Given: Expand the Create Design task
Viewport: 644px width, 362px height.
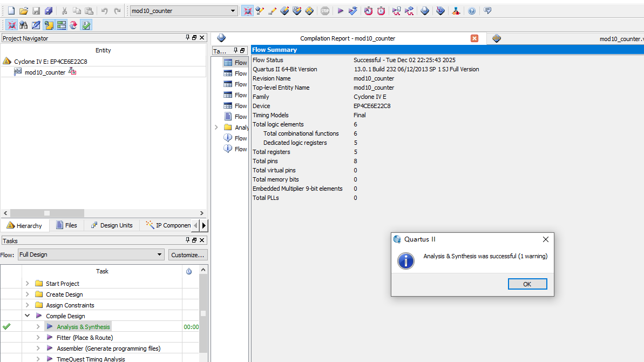Looking at the screenshot, I should pyautogui.click(x=28, y=294).
